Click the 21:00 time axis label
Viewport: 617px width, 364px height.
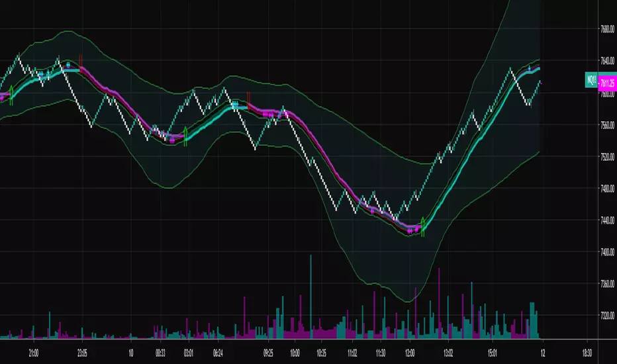34,353
